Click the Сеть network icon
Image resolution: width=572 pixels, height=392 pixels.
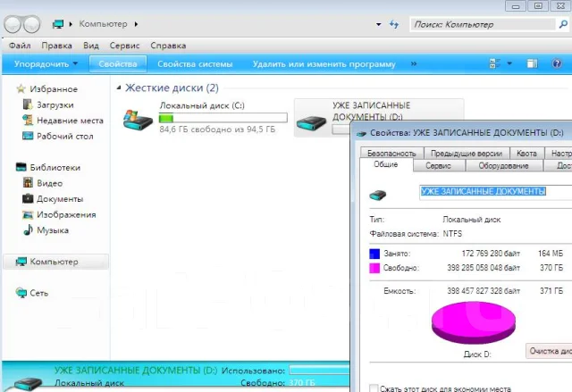21,293
